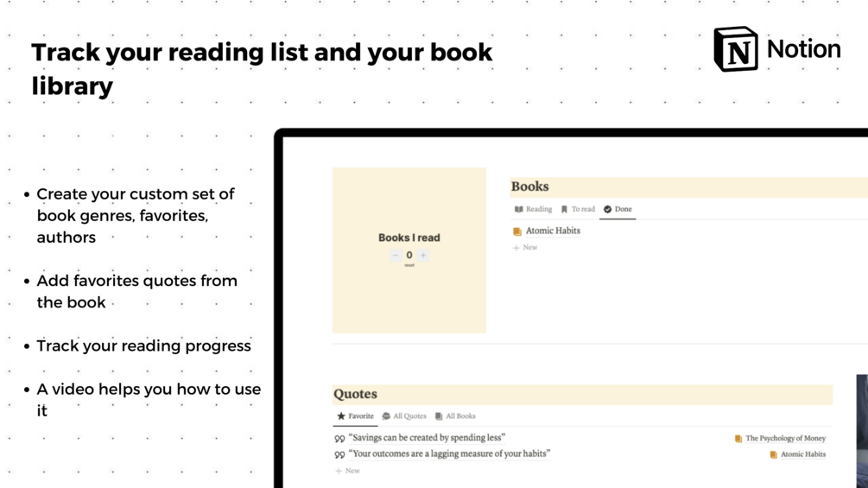Open Atomic Habits link in the Quotes list
868x488 pixels.
pos(802,454)
